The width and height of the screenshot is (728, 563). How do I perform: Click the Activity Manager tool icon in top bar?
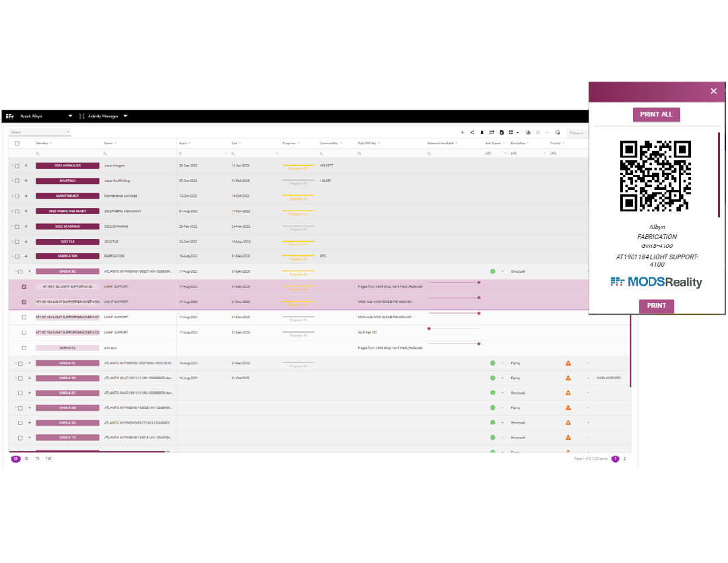(81, 116)
